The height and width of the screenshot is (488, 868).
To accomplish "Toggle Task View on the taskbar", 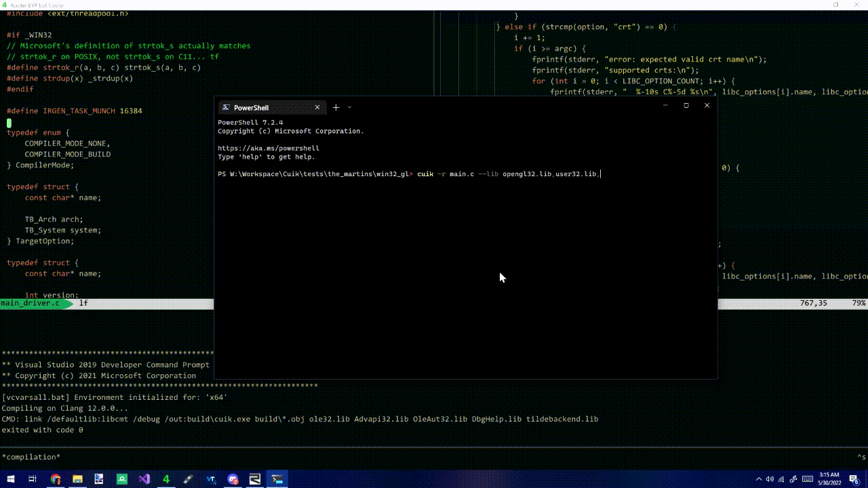I will (x=32, y=479).
